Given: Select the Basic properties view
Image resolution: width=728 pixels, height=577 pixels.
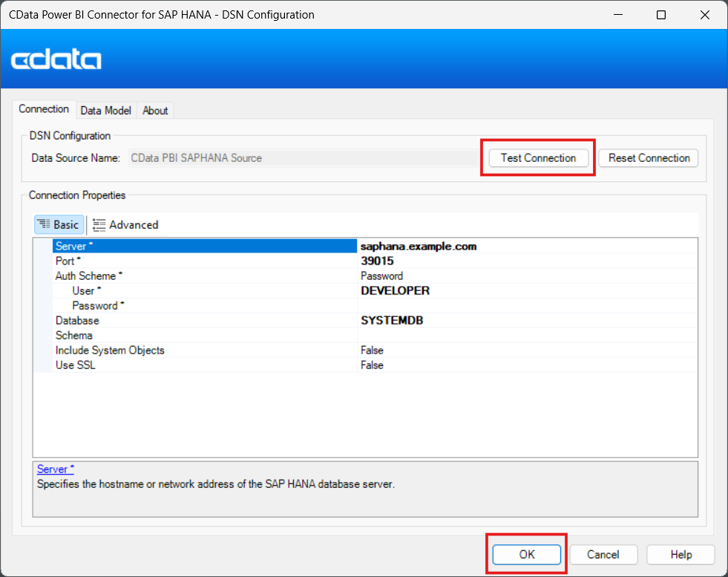Looking at the screenshot, I should (x=59, y=225).
